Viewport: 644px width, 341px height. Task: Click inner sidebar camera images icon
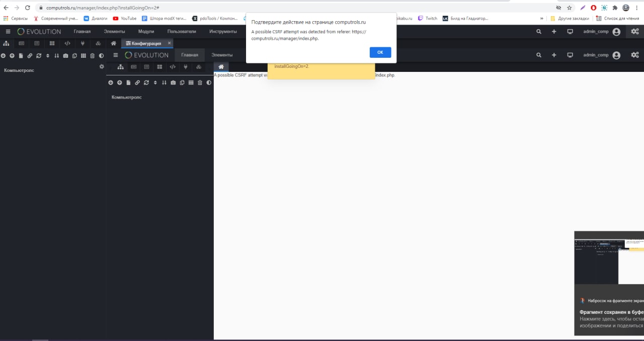[173, 82]
